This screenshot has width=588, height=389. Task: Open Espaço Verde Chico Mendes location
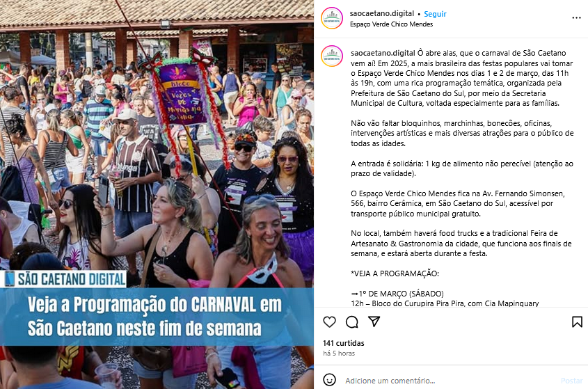pyautogui.click(x=391, y=24)
